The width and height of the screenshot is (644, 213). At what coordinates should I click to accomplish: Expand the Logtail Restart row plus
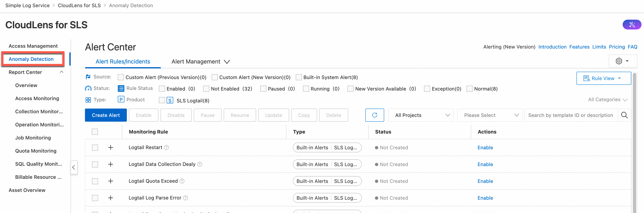click(x=110, y=148)
